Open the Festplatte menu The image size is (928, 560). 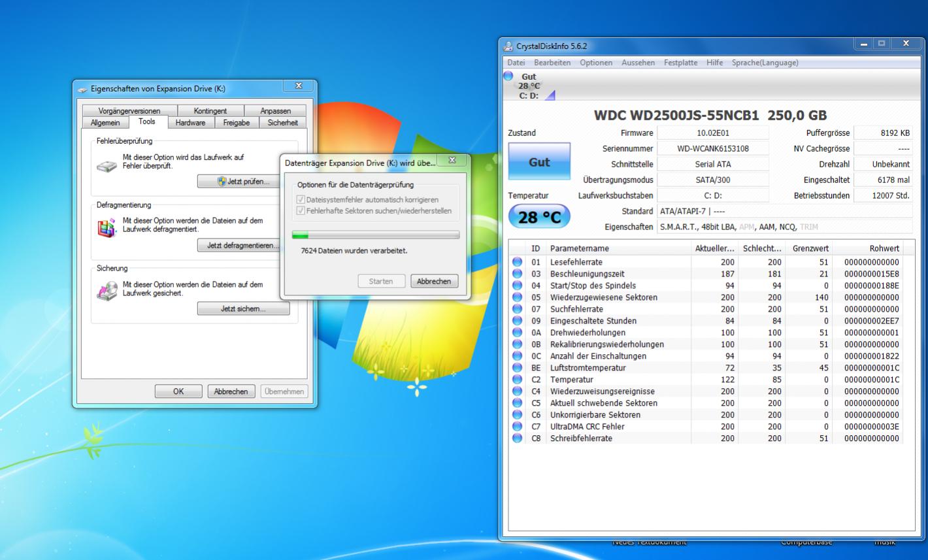pos(681,63)
